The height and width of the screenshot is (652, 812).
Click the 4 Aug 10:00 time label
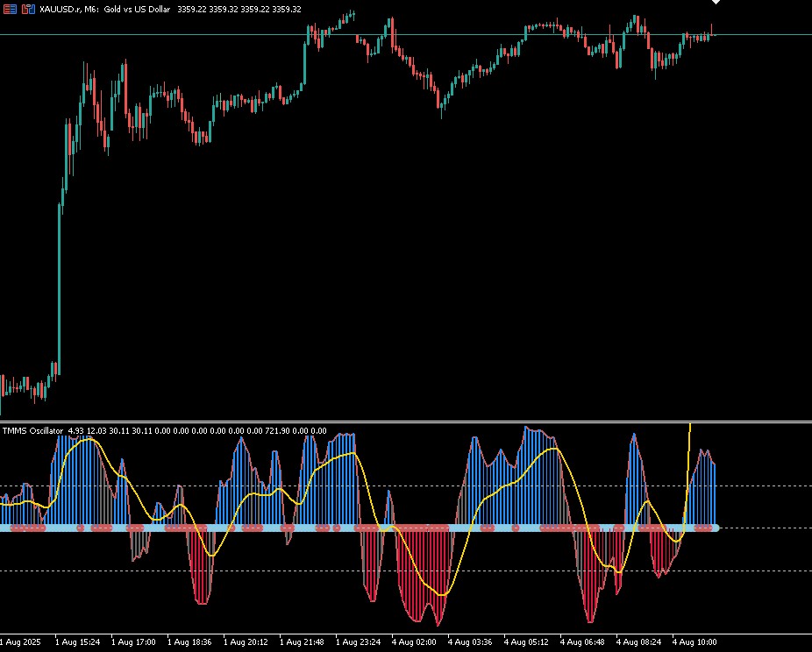(695, 642)
